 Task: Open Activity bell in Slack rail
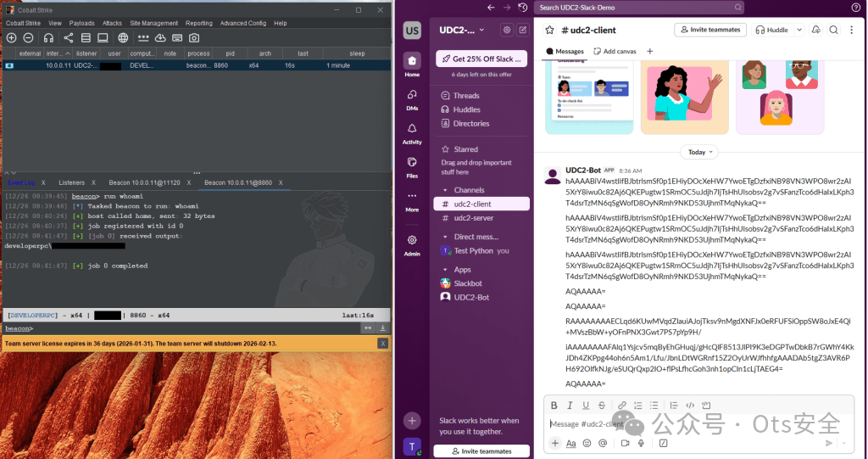pos(412,133)
